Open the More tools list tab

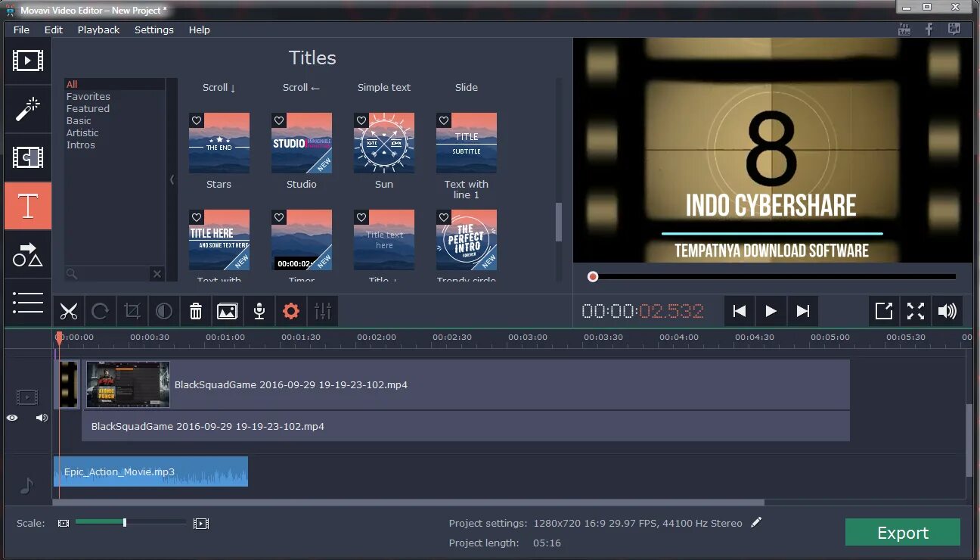click(x=28, y=303)
